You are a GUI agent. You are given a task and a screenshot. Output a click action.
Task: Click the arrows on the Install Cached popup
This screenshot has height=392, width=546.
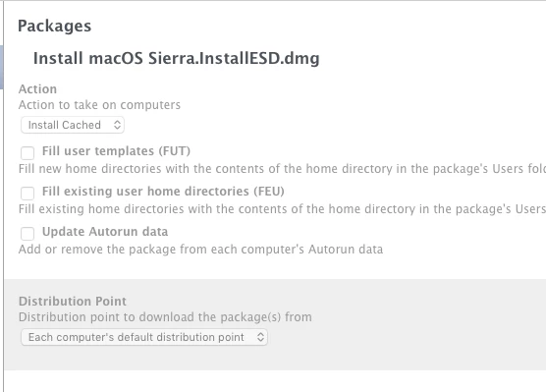click(x=117, y=125)
